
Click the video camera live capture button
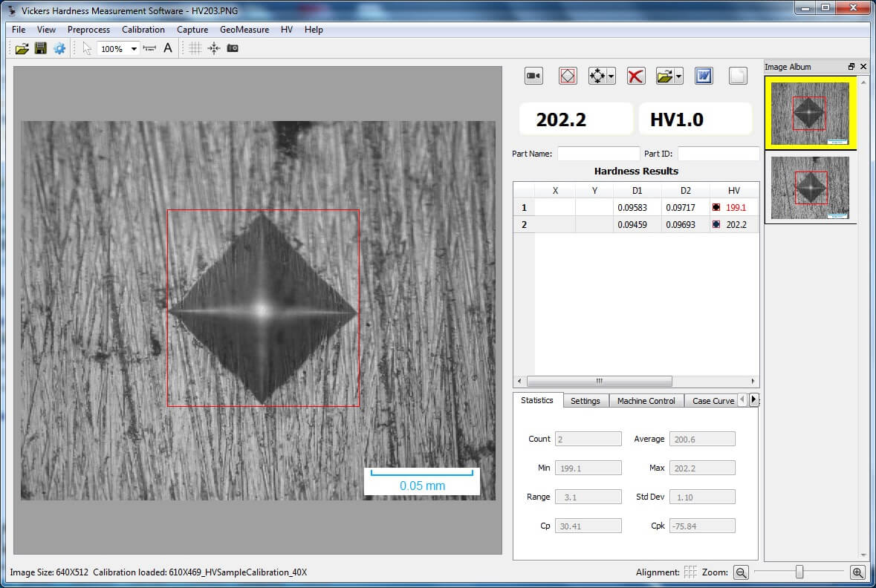click(x=533, y=76)
